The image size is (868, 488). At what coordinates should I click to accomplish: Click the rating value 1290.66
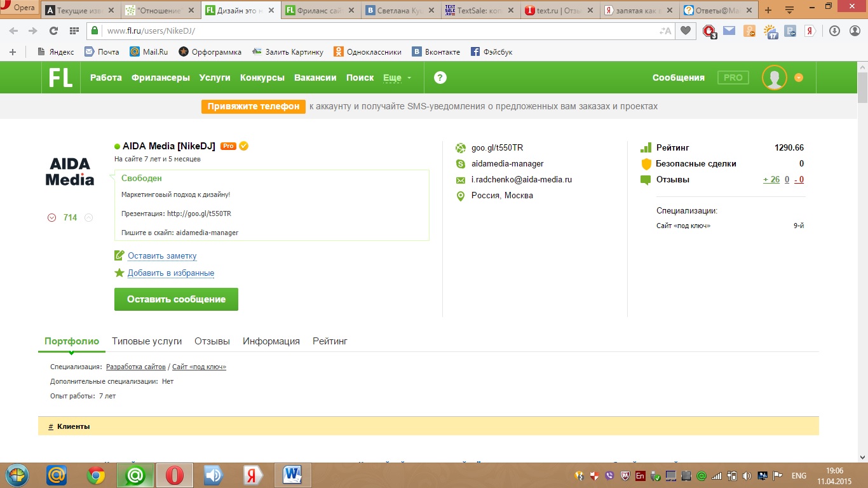pos(789,148)
